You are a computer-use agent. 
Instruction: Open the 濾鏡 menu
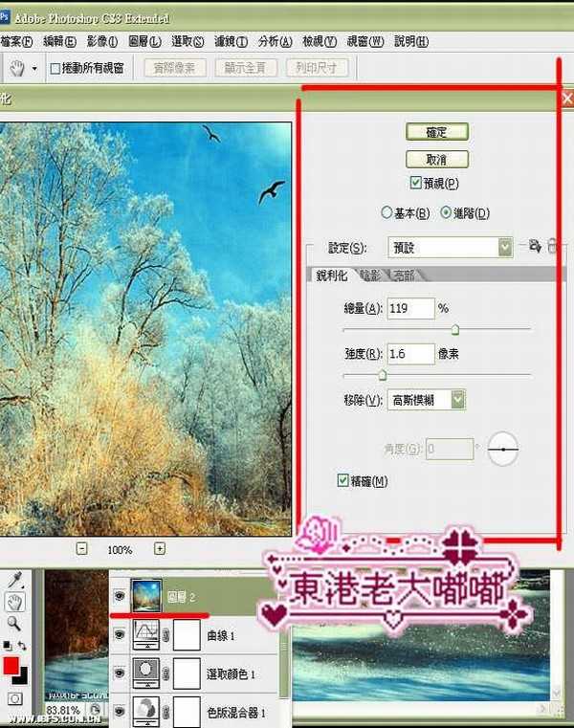(x=231, y=41)
